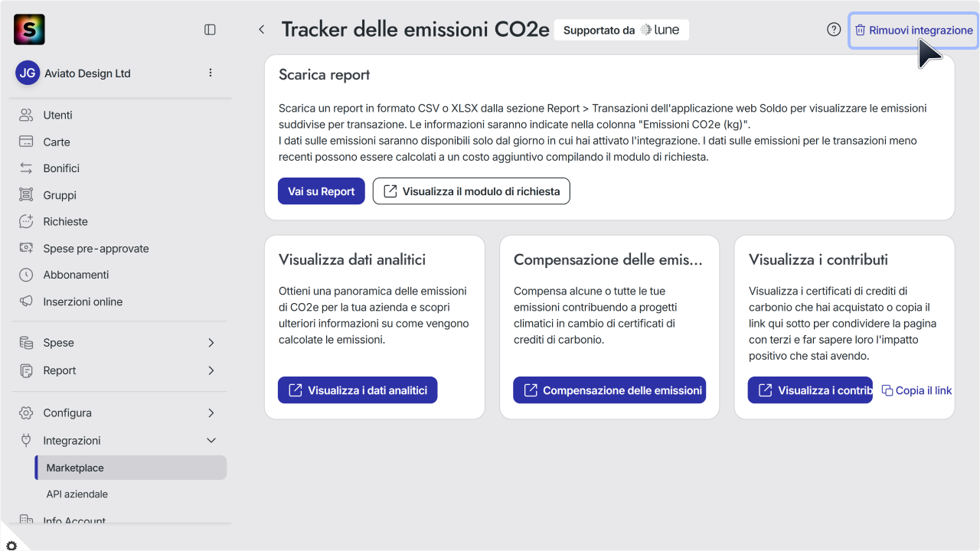The height and width of the screenshot is (551, 980).
Task: Click Visualizza il modulo di richiesta
Action: [x=472, y=191]
